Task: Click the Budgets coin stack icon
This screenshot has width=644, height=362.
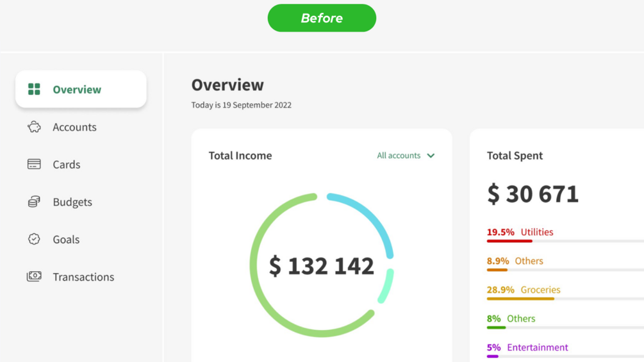Action: (34, 202)
